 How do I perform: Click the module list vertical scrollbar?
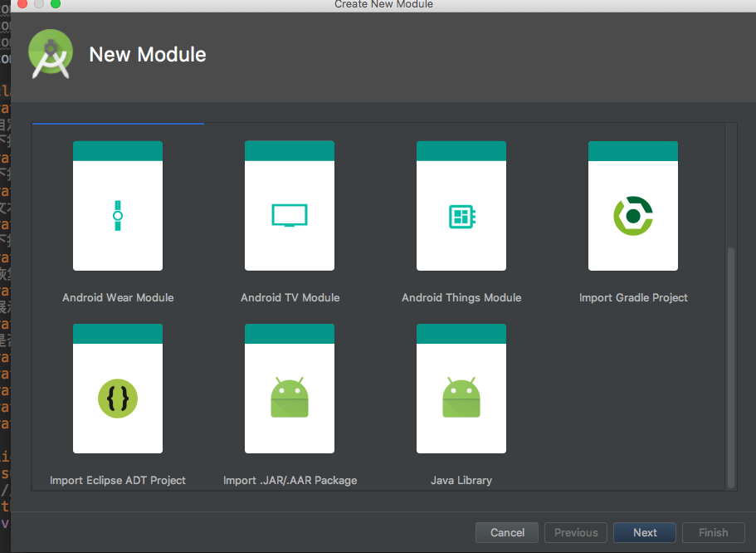tap(731, 368)
